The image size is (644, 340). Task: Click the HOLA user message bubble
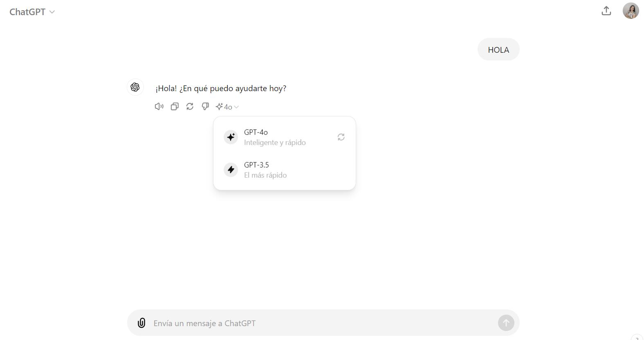click(498, 50)
